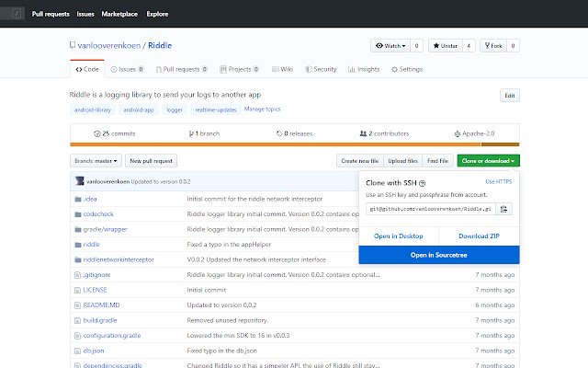Screen dimensions: 588x368
Task: View the Apache-2.0 license
Action: [x=474, y=133]
